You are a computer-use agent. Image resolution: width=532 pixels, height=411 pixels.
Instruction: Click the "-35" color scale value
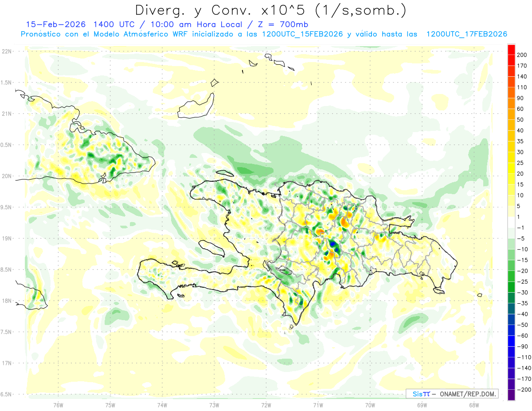pyautogui.click(x=523, y=303)
